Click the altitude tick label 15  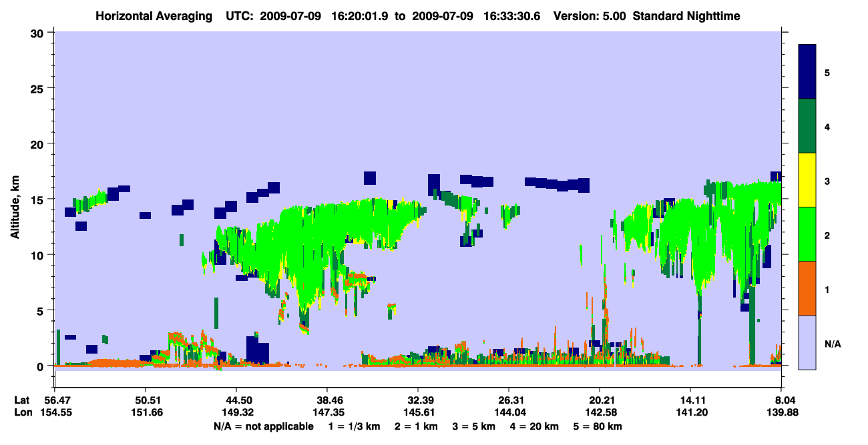click(39, 199)
